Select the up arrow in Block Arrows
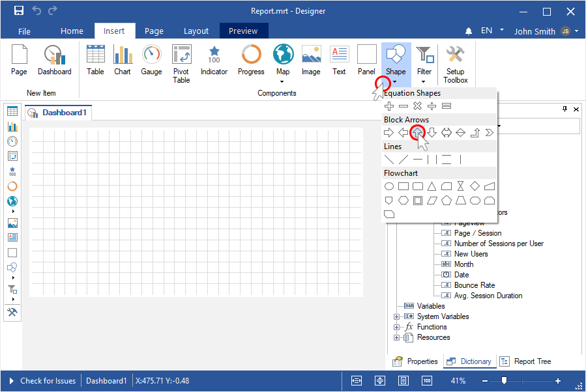586x392 pixels. tap(417, 133)
